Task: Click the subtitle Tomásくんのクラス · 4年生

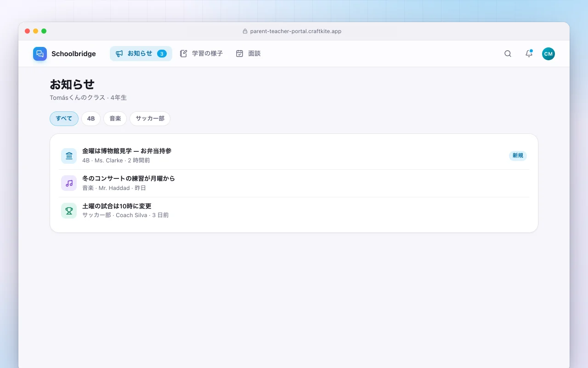Action: pyautogui.click(x=88, y=98)
